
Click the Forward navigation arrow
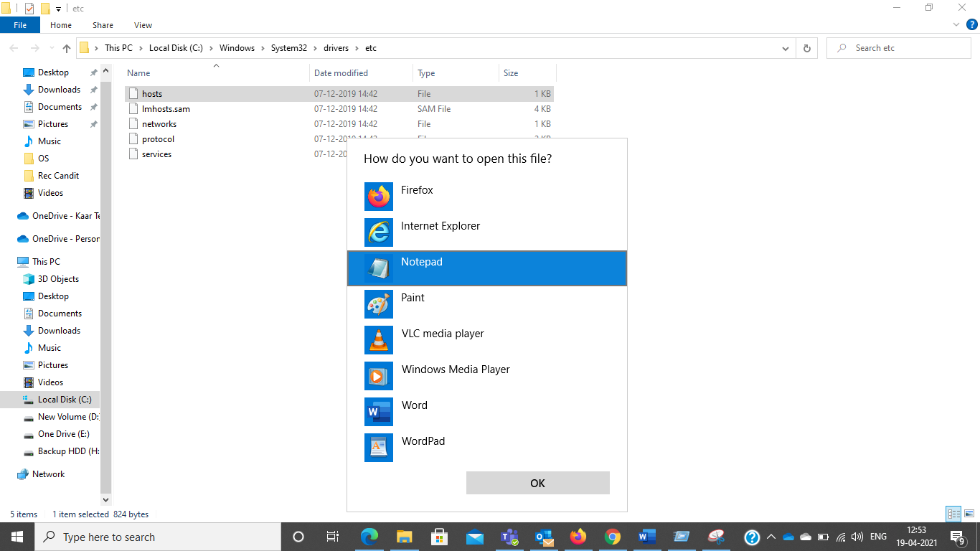coord(34,48)
